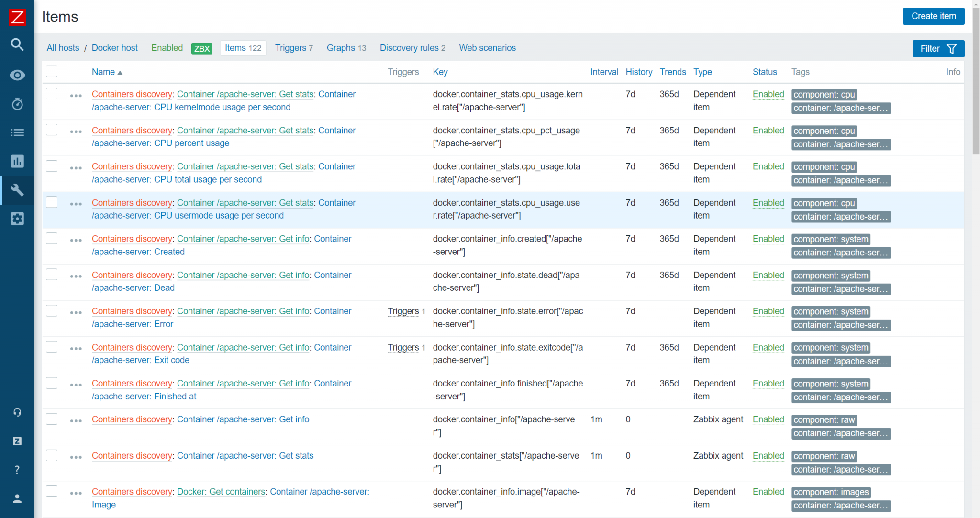This screenshot has height=518, width=980.
Task: Expand the Filter panel
Action: click(937, 48)
